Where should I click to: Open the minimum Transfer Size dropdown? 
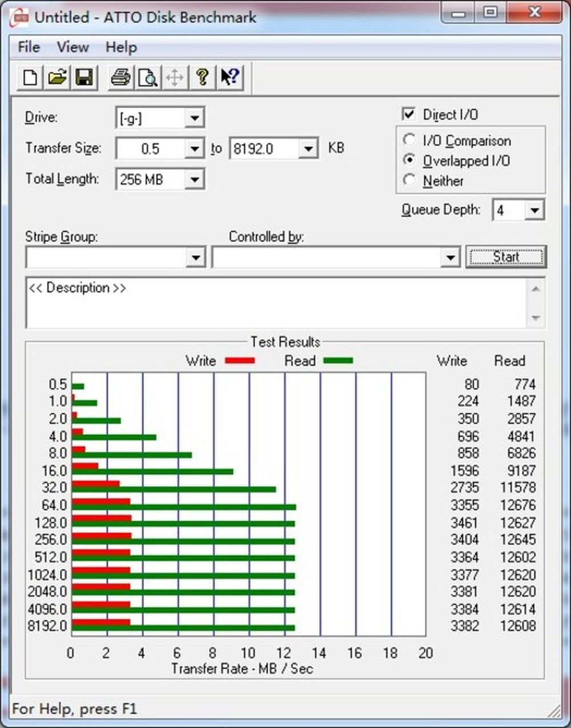pos(195,149)
